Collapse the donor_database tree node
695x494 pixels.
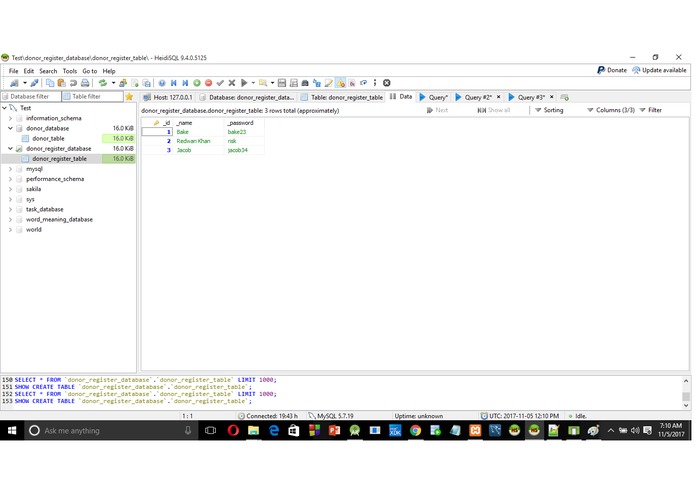tap(10, 128)
